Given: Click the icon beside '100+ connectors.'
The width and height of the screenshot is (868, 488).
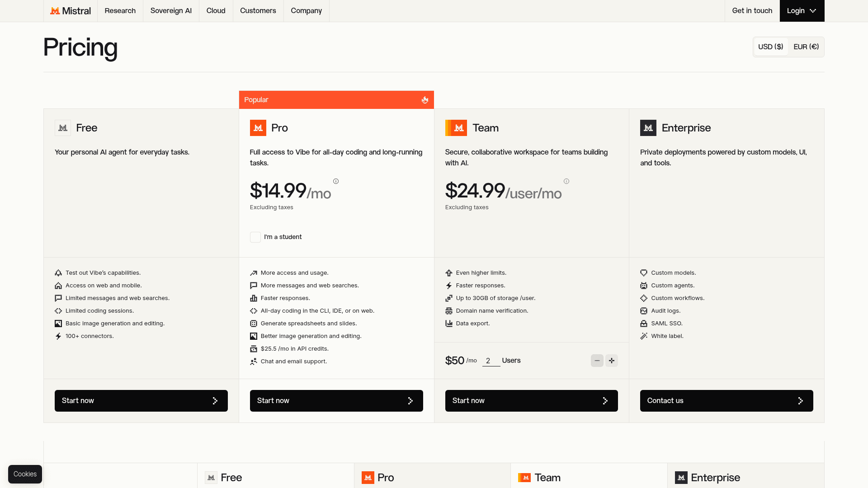Looking at the screenshot, I should [x=58, y=336].
